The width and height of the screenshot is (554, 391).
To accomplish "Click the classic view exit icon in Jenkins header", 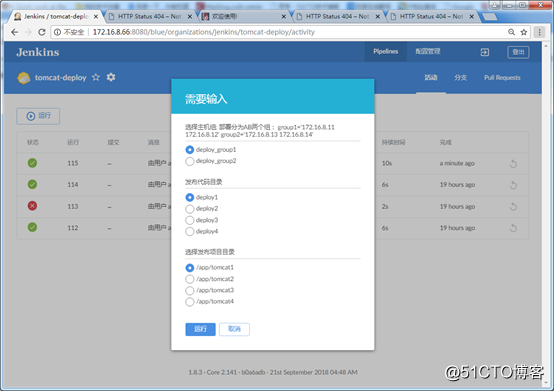I will 485,52.
